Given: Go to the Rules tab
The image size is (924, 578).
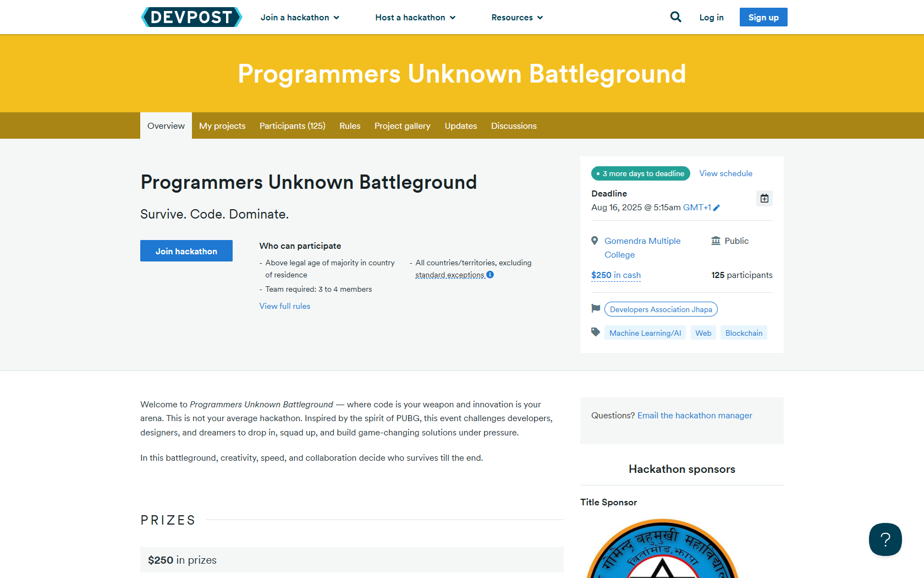Looking at the screenshot, I should (x=350, y=126).
